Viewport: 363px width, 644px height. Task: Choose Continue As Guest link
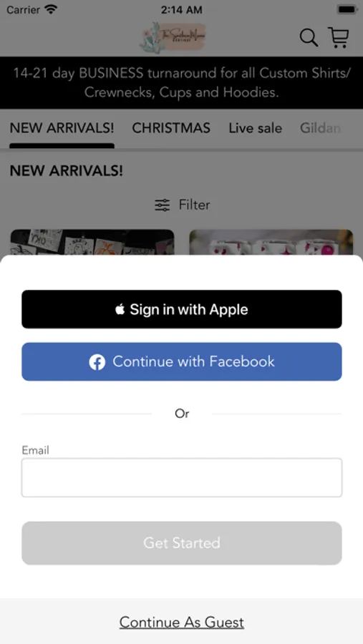pos(182,623)
